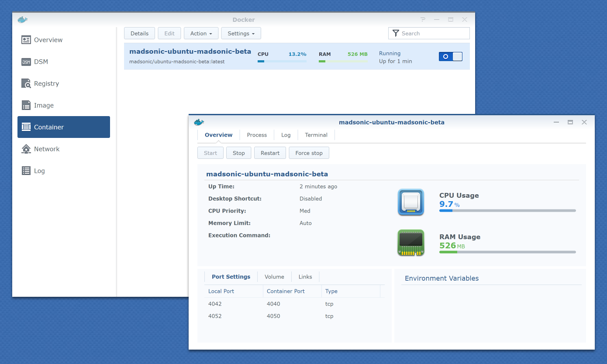Toggle the madsonic container power switch off
Viewport: 607px width, 364px height.
[x=450, y=56]
